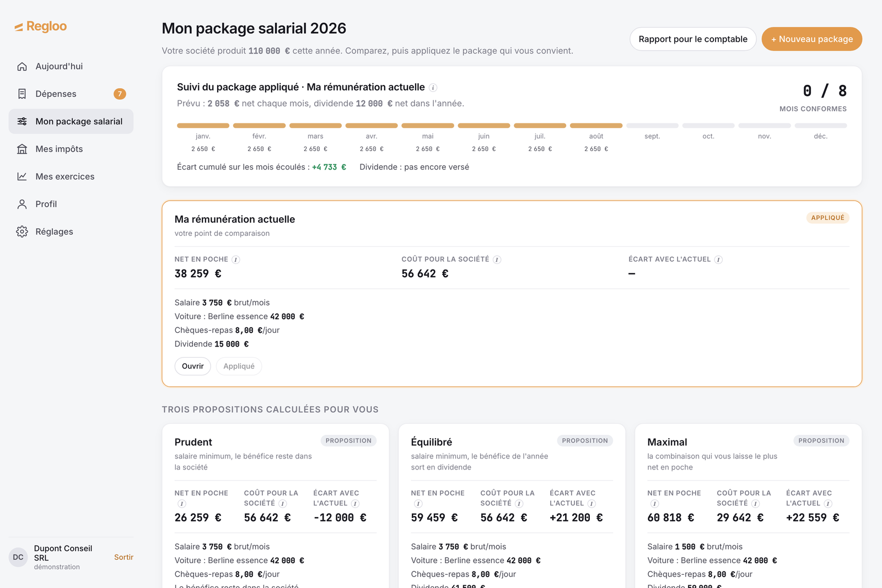The height and width of the screenshot is (588, 882).
Task: Click the +21 200 € écart value
Action: coord(576,518)
